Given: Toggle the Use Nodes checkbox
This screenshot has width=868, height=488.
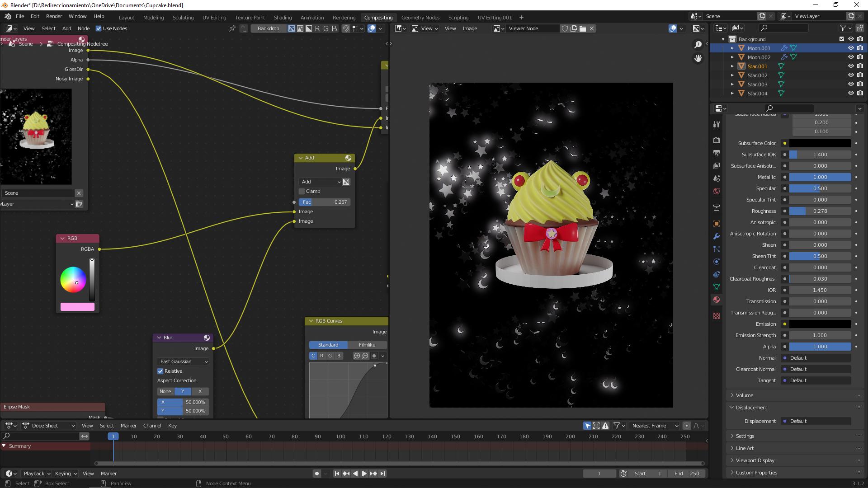Looking at the screenshot, I should (99, 28).
